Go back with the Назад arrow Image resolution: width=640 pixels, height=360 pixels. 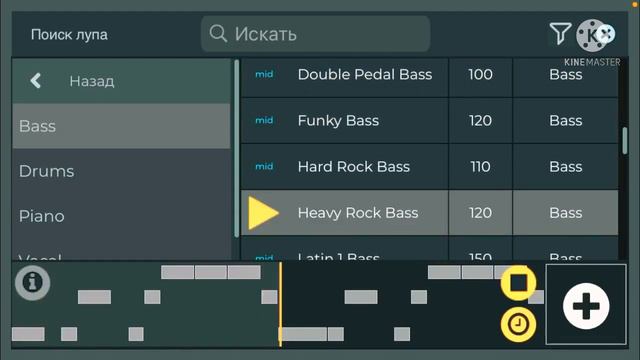click(36, 81)
